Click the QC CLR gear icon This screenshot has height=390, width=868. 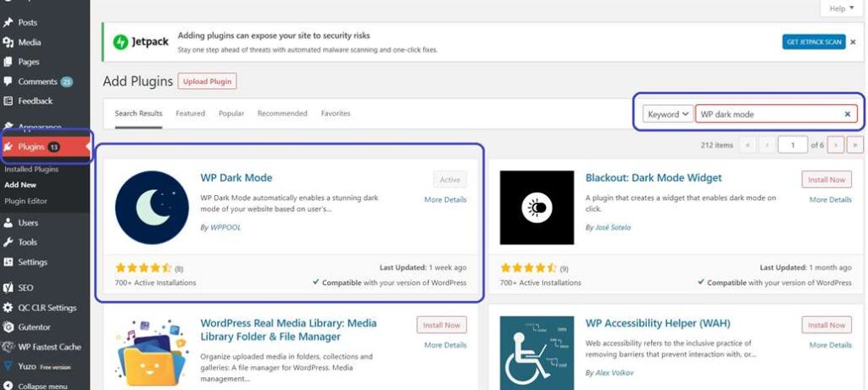[8, 308]
